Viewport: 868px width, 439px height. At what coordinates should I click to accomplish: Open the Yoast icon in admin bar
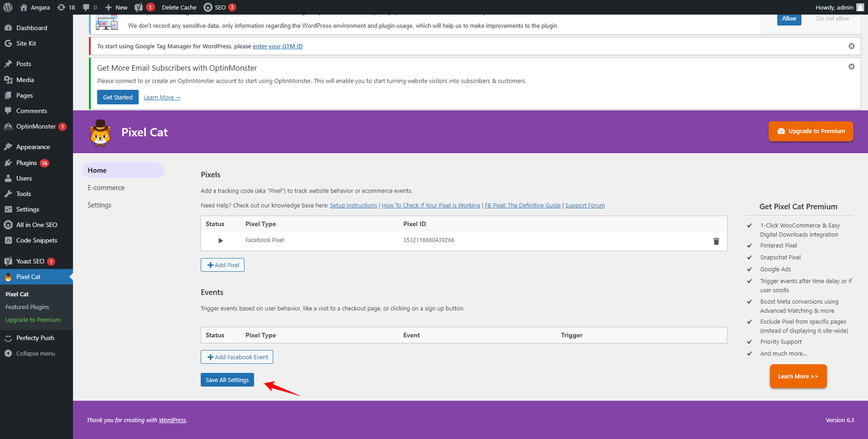point(145,7)
